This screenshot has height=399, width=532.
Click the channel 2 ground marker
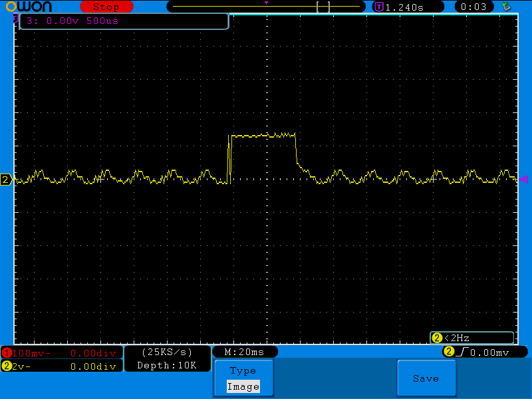6,180
